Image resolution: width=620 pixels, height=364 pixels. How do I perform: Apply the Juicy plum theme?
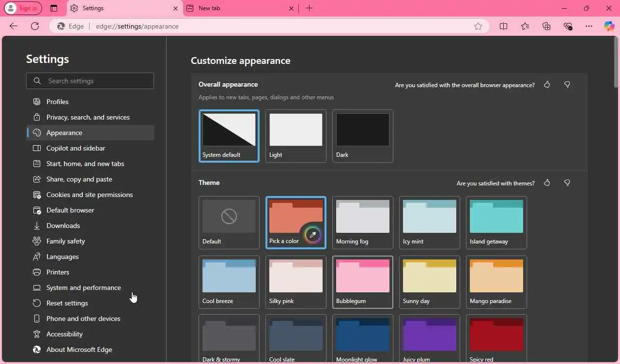pos(430,339)
